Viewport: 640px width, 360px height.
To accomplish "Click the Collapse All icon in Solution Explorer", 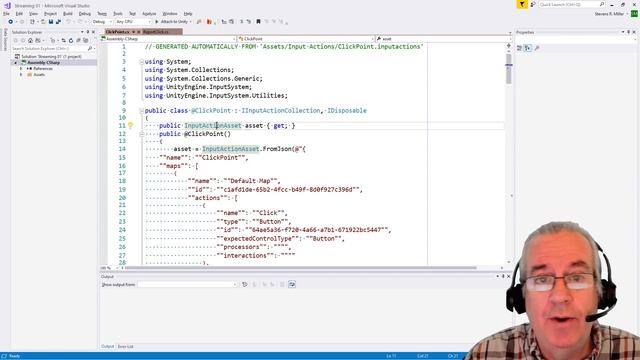I will pos(78,40).
